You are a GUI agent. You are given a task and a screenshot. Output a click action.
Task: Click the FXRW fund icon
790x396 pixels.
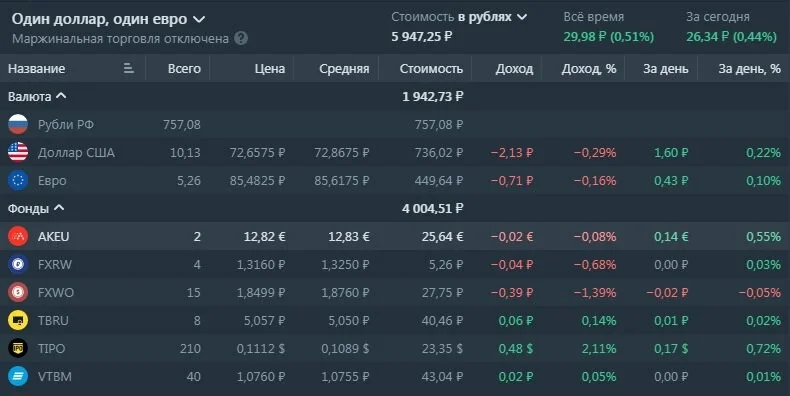pos(18,264)
